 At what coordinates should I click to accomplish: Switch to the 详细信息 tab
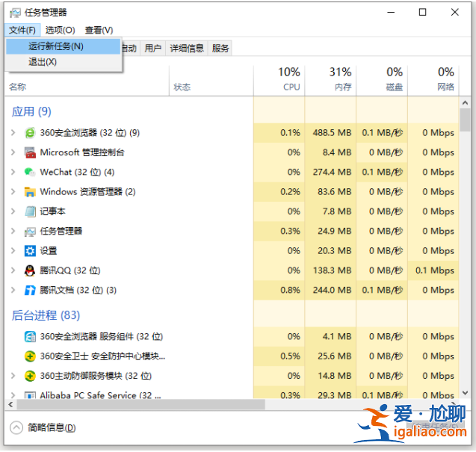(187, 49)
